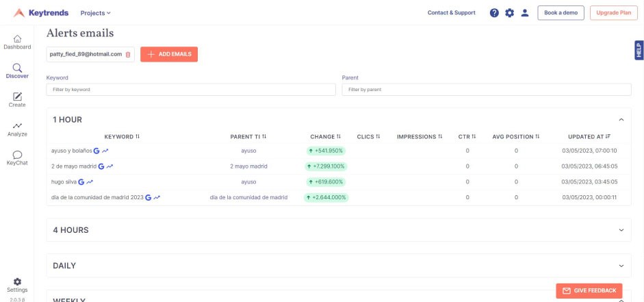Delete patty_fied_89@hotmail.com email with trash icon

(x=128, y=54)
